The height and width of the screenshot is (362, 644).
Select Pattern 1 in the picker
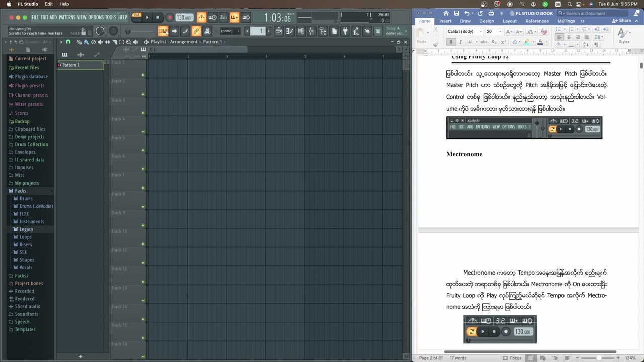pyautogui.click(x=80, y=65)
